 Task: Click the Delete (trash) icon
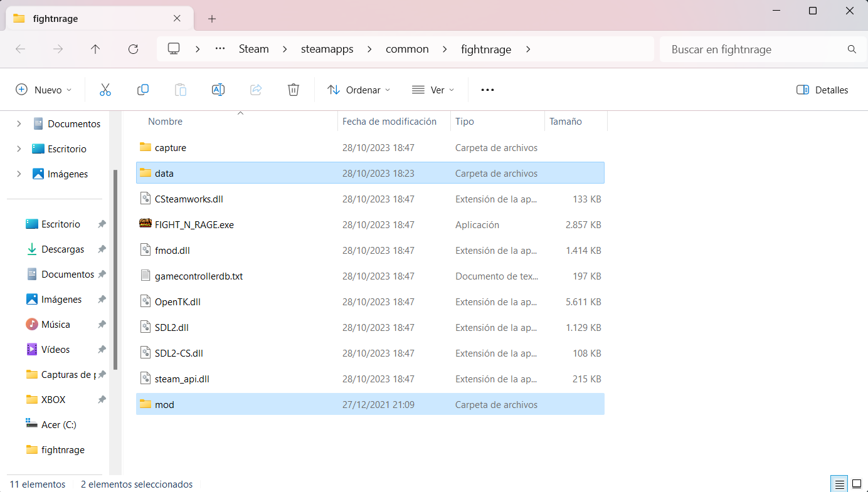[293, 89]
